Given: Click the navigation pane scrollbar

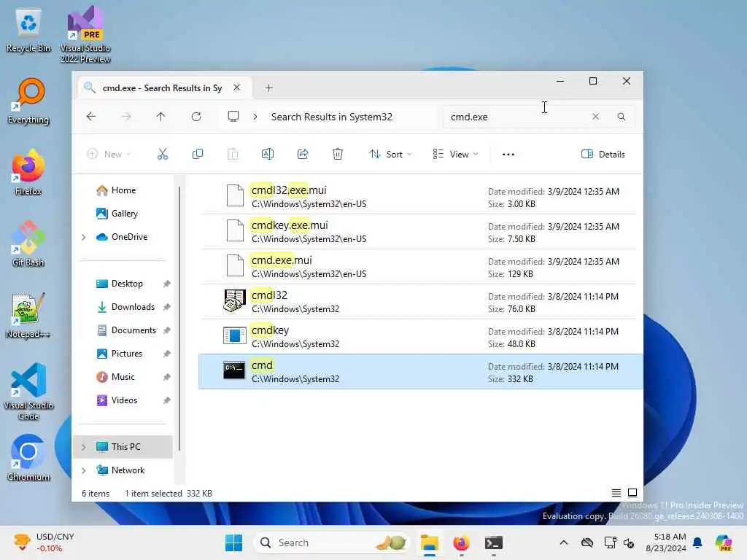Looking at the screenshot, I should [x=179, y=318].
